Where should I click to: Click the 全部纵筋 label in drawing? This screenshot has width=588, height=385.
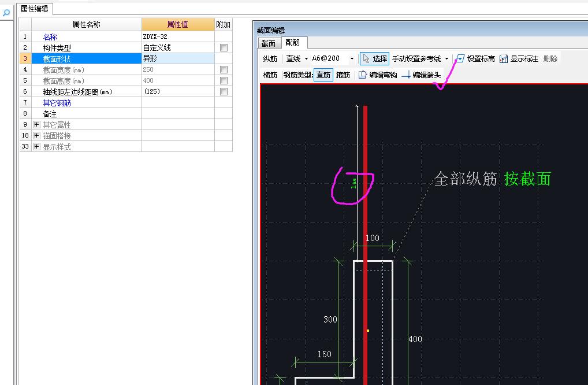466,179
